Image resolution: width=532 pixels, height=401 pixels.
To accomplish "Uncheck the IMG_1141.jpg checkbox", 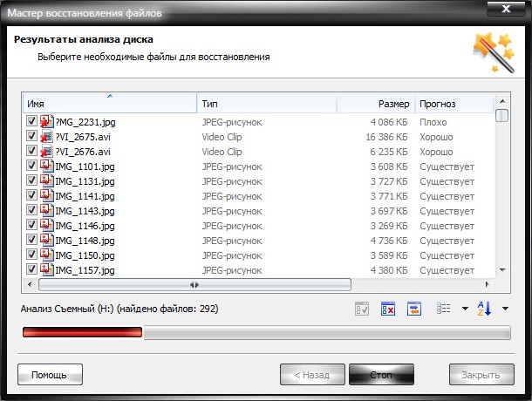I will click(31, 195).
